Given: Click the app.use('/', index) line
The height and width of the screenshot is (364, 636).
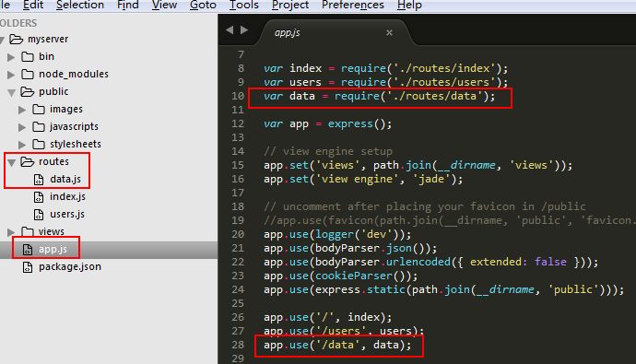Looking at the screenshot, I should pos(328,317).
